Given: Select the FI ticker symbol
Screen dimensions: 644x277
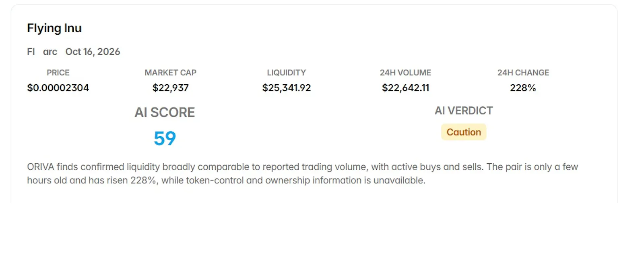Looking at the screenshot, I should click(31, 52).
